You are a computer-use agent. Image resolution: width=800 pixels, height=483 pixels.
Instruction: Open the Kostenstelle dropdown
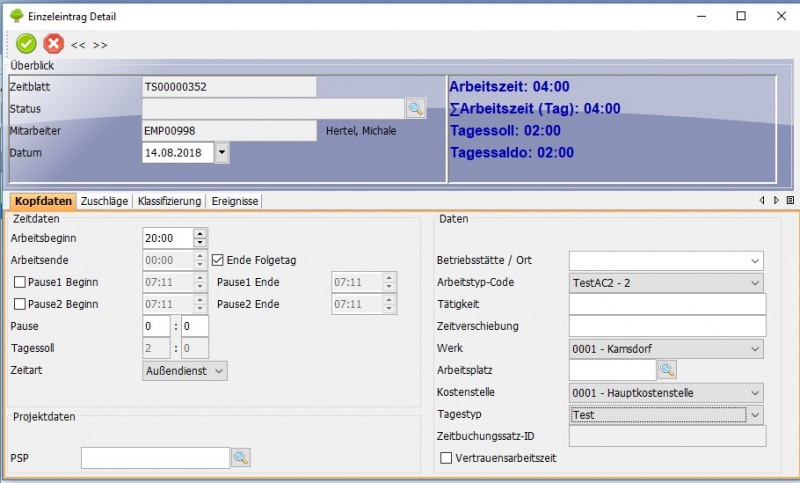[755, 392]
